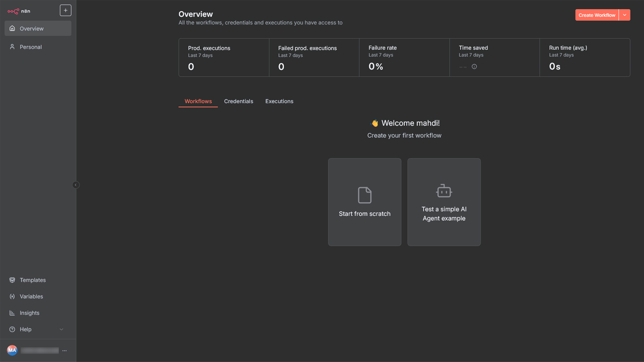Open the Create Workflow dropdown arrow
Viewport: 644px width, 362px height.
coord(624,15)
